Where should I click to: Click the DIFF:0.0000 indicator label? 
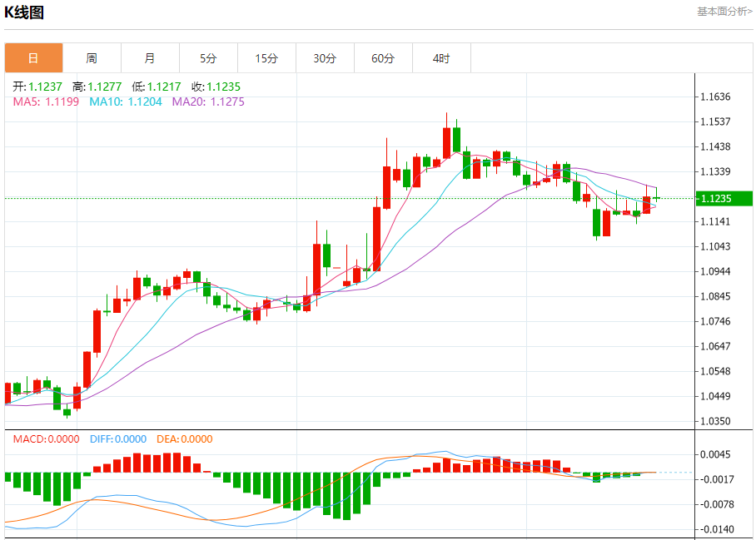[118, 438]
